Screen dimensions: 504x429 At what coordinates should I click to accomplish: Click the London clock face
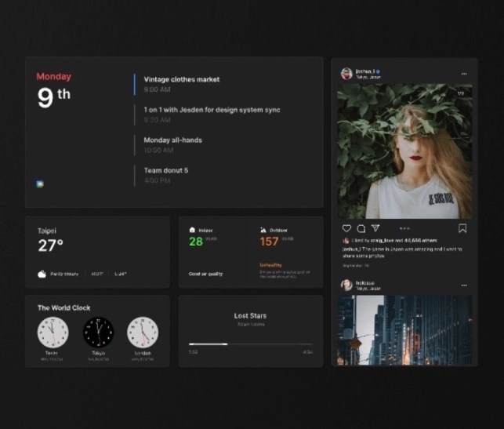[143, 333]
